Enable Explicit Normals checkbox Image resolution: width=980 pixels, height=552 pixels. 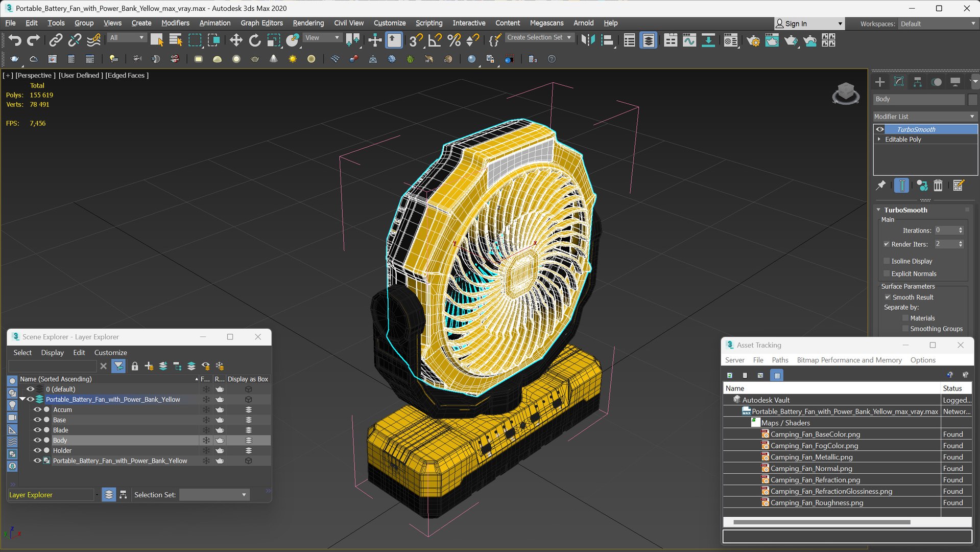(887, 274)
